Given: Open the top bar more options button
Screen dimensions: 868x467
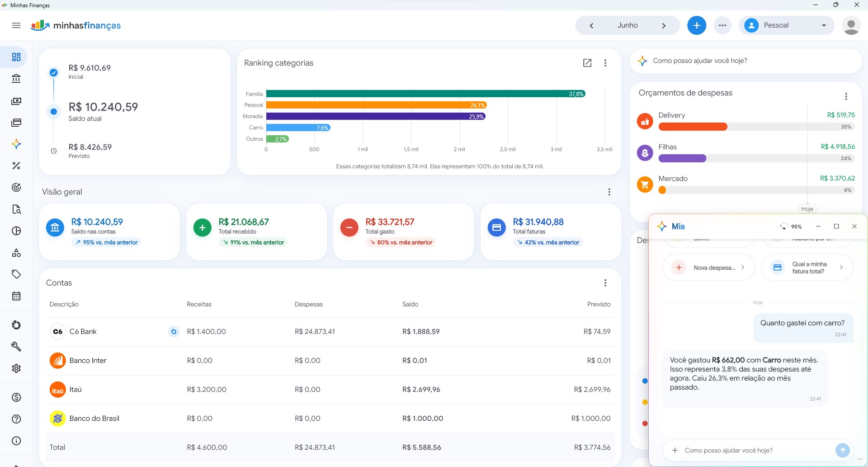Looking at the screenshot, I should pyautogui.click(x=722, y=25).
